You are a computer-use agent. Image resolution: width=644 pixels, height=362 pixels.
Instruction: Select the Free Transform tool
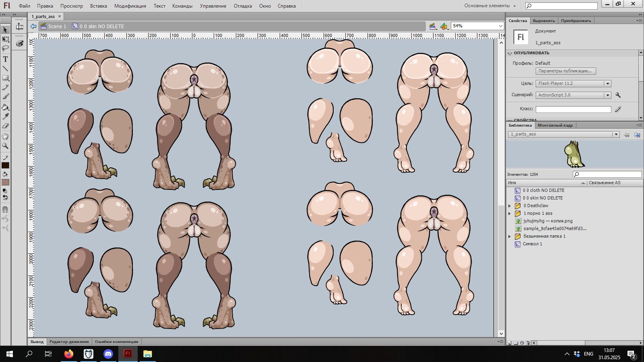click(5, 39)
